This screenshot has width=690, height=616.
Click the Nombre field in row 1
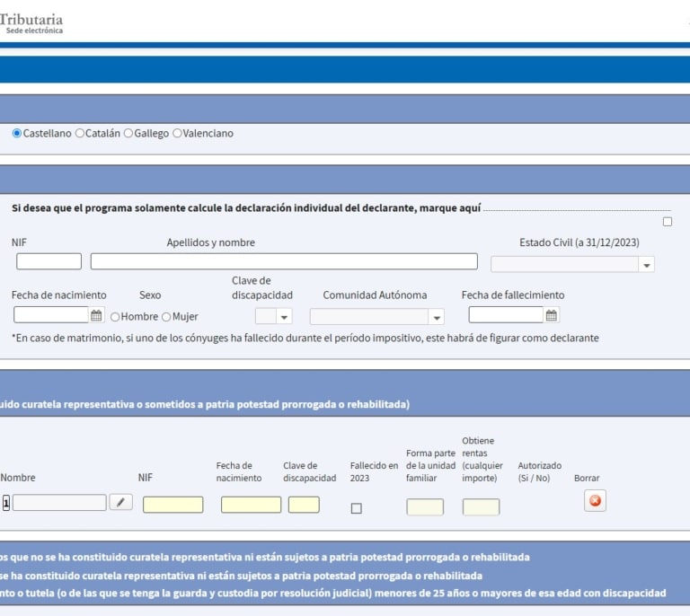(x=59, y=503)
